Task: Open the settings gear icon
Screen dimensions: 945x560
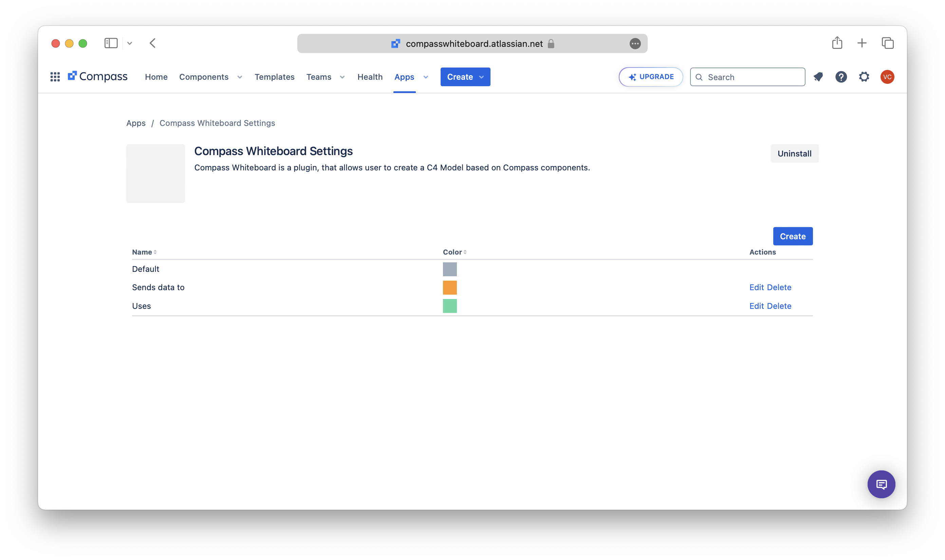Action: [864, 77]
